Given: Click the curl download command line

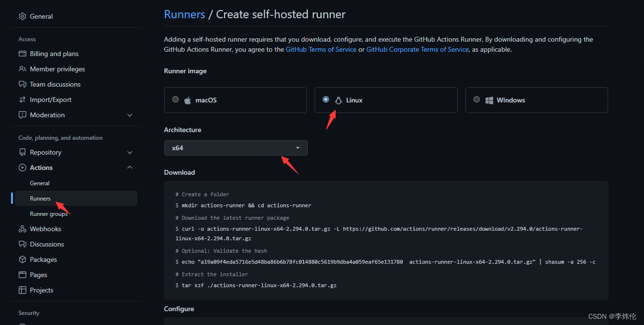Looking at the screenshot, I should pos(379,233).
